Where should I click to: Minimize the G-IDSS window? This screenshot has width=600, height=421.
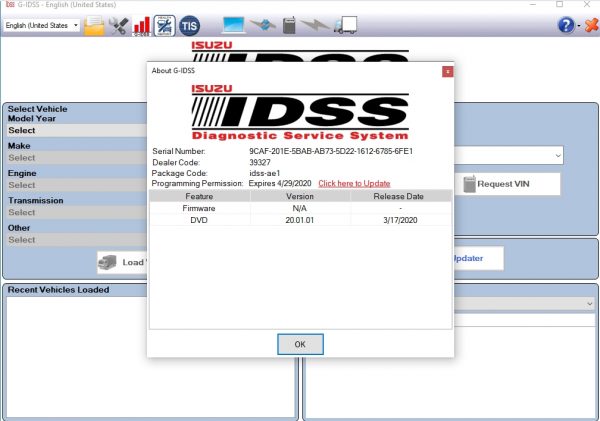533,4
